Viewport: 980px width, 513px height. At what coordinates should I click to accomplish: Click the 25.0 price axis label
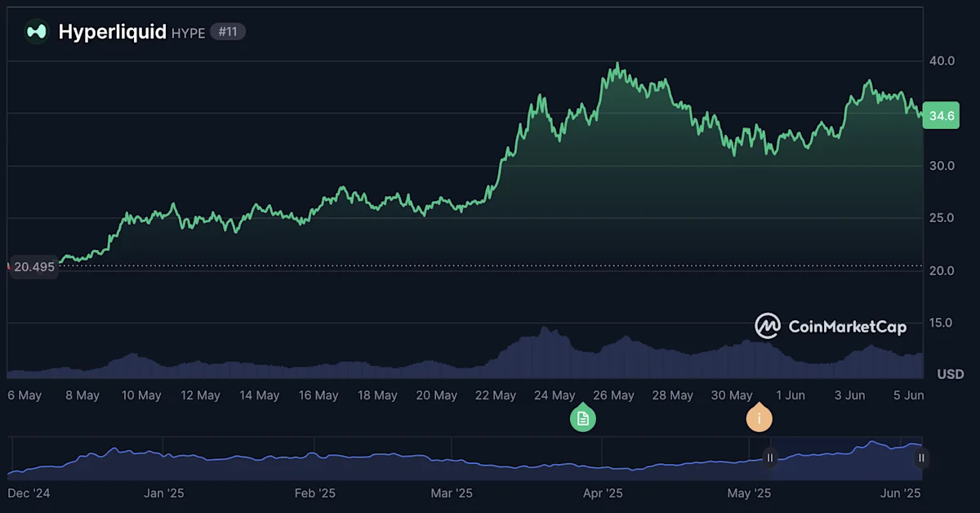click(942, 218)
